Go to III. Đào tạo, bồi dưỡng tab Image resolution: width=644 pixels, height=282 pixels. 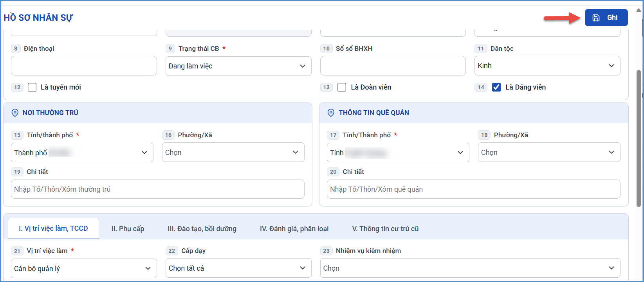[x=202, y=229]
